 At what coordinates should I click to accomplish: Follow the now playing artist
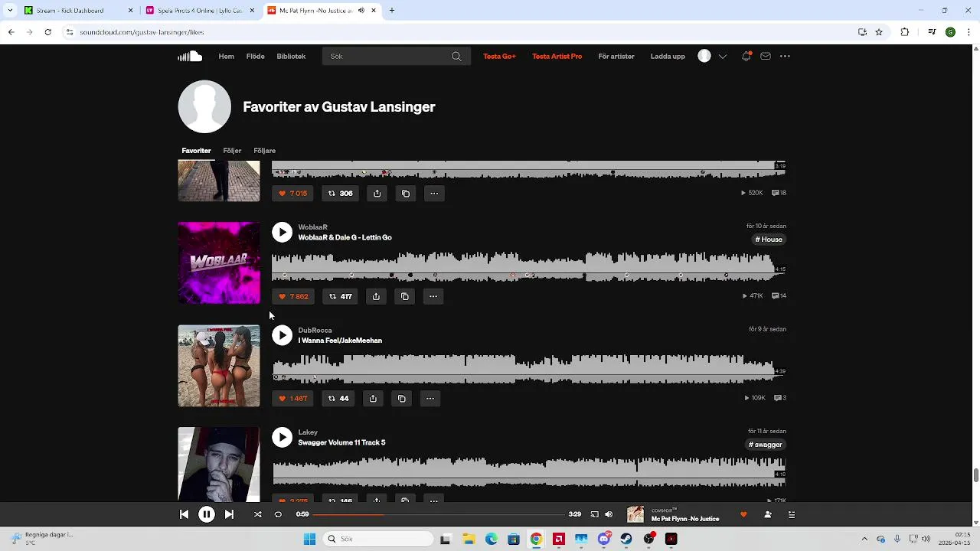click(768, 514)
